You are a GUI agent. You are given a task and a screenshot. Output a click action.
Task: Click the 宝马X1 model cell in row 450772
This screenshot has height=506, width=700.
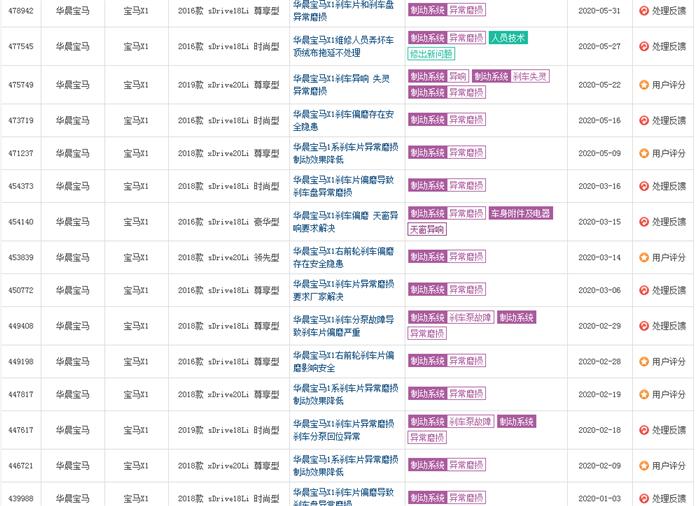pos(136,290)
